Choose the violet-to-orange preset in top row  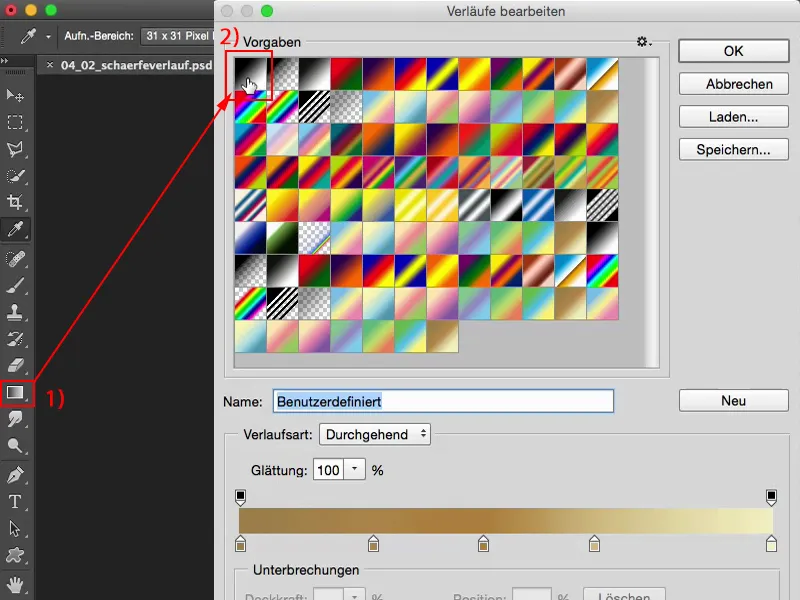378,74
